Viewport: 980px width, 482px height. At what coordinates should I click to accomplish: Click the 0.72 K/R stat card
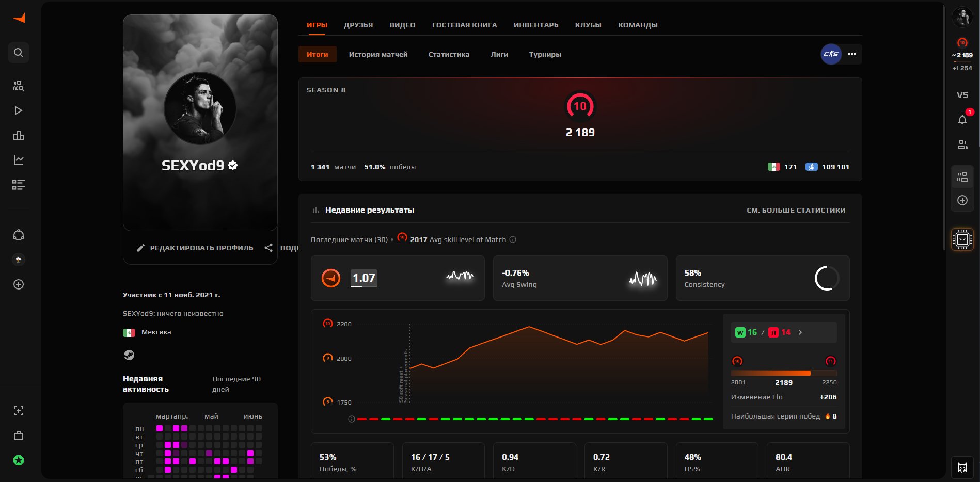pyautogui.click(x=626, y=461)
